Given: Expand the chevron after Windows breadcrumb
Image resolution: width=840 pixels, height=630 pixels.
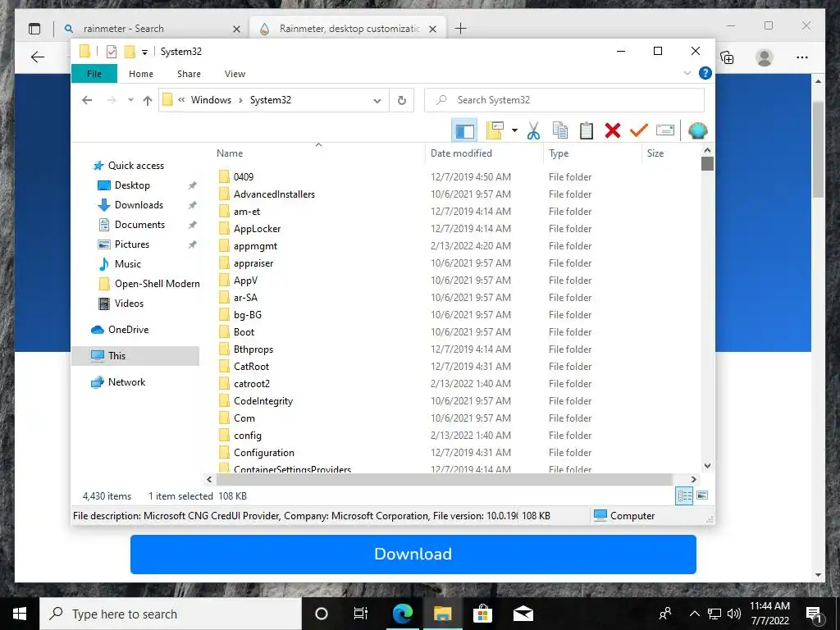Looking at the screenshot, I should click(240, 100).
